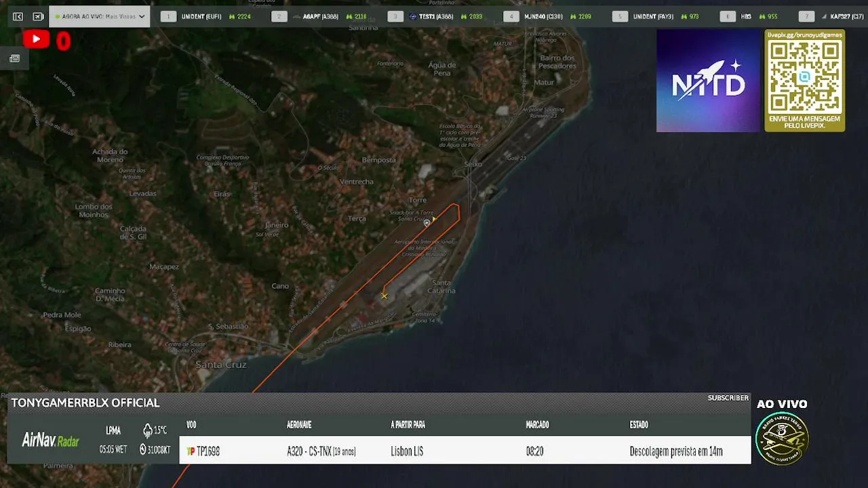Click the binoculars viewers icon showing 1289
Screen dimensions: 868x488
573,16
